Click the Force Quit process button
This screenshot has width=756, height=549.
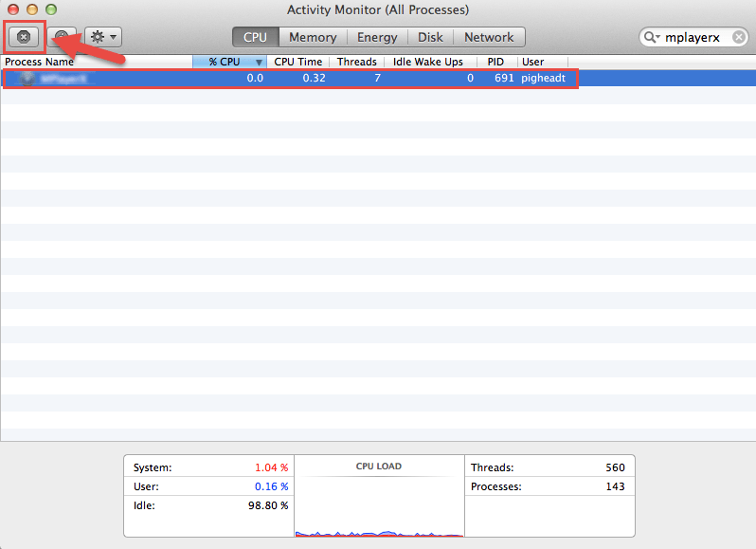click(x=25, y=37)
